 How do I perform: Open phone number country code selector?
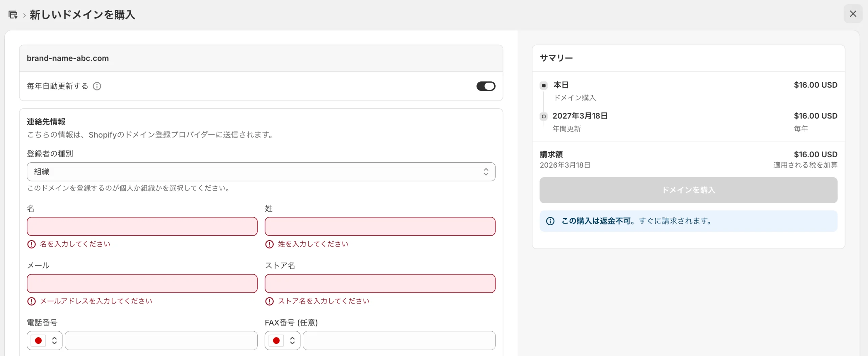coord(44,340)
